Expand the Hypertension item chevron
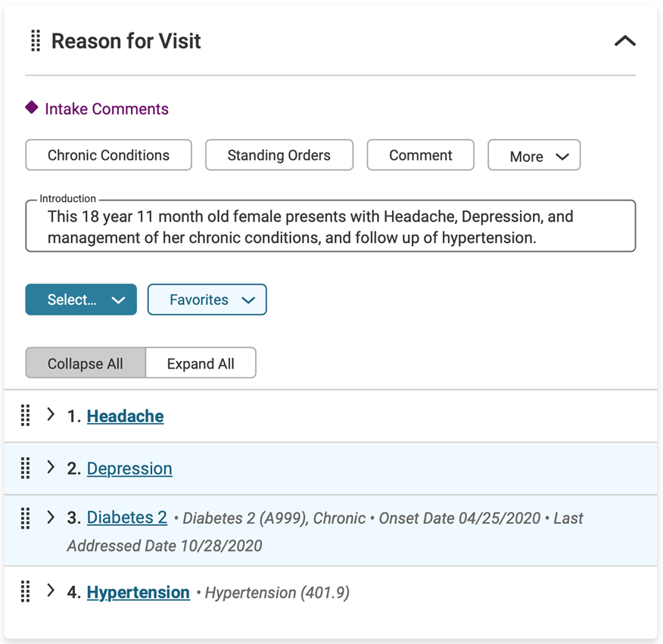 51,590
